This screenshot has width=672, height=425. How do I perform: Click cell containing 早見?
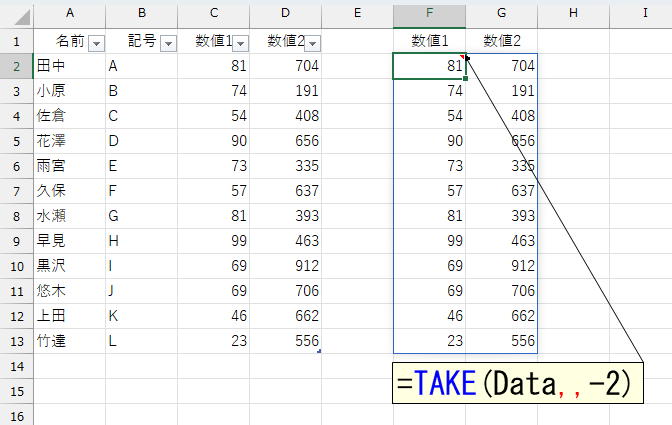tap(69, 241)
